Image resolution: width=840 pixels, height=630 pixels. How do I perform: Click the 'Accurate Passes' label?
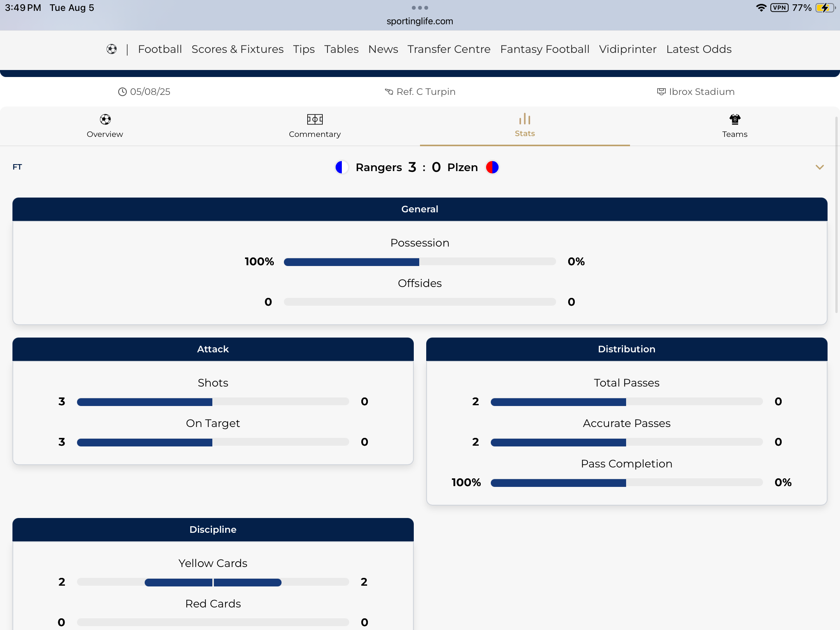(x=627, y=423)
